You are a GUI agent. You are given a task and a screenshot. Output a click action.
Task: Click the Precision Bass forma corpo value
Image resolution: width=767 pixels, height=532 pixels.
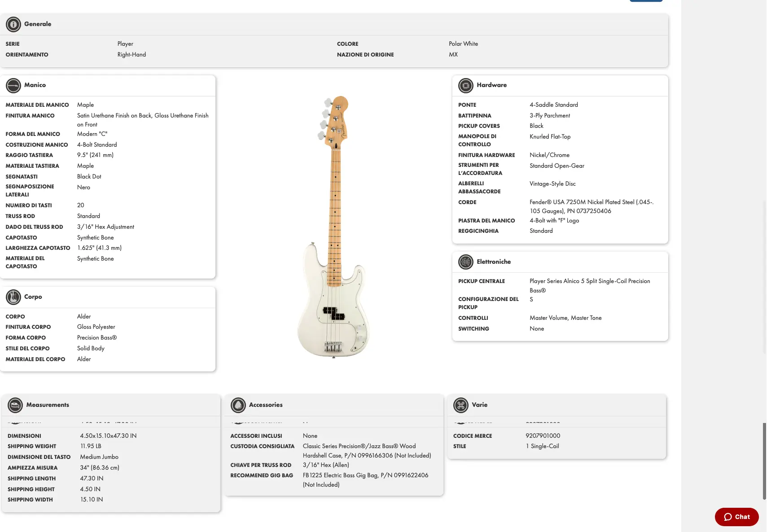click(x=96, y=338)
